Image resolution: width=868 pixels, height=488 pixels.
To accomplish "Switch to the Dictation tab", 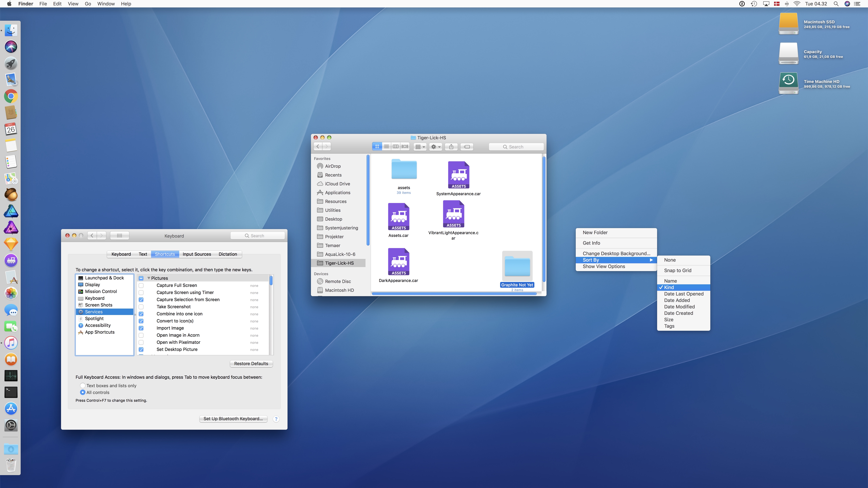I will (x=228, y=254).
